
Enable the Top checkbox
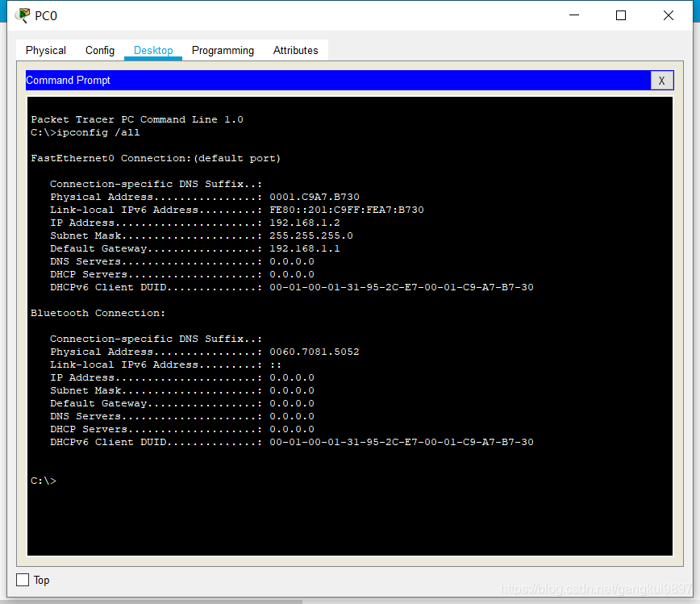(x=23, y=580)
